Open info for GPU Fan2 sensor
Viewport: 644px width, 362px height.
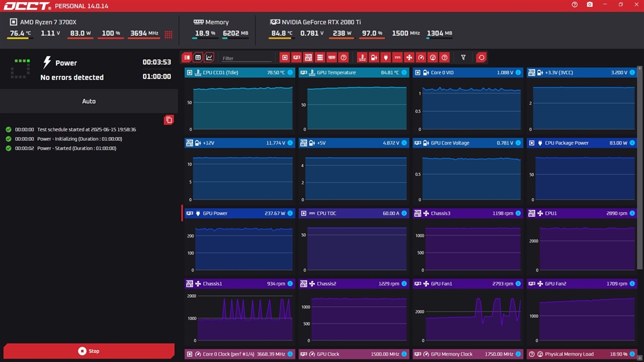pos(632,283)
